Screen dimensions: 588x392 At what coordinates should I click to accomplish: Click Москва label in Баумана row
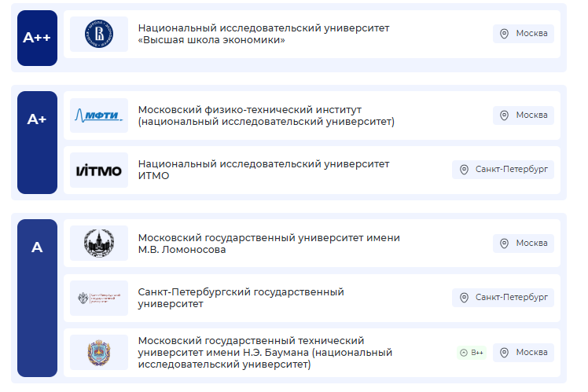(531, 352)
